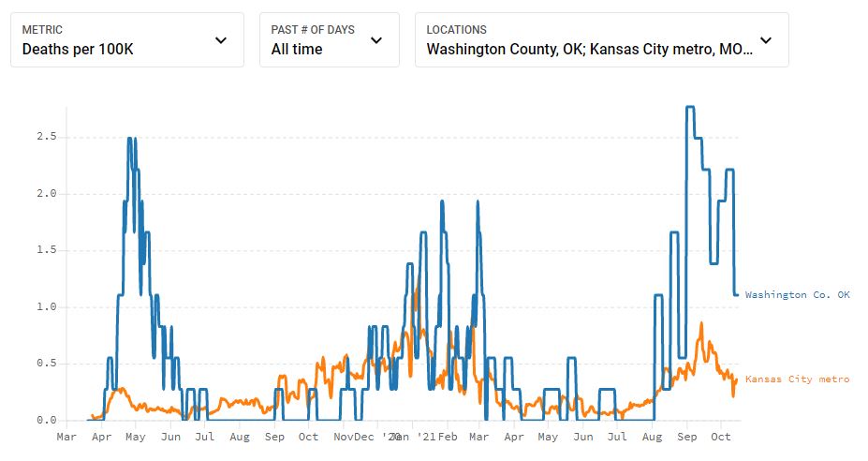Click the chevron arrow in the Locations box
868x461 pixels.
pos(766,40)
